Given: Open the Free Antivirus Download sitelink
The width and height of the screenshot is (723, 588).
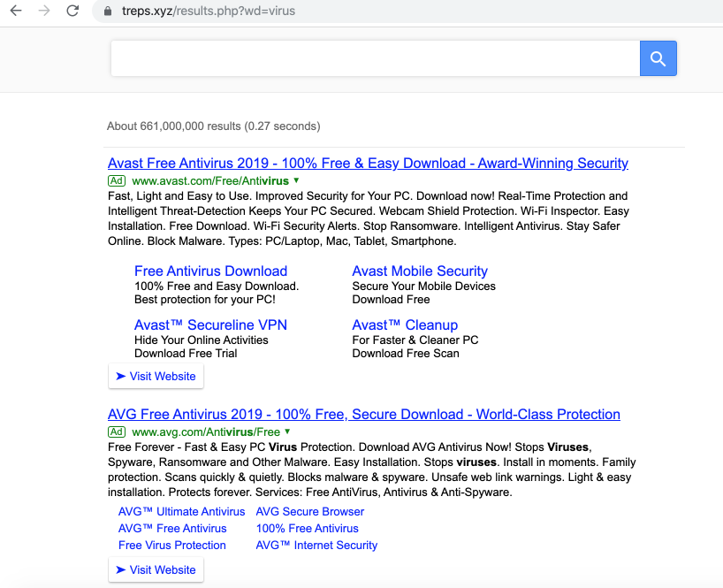Looking at the screenshot, I should [210, 271].
